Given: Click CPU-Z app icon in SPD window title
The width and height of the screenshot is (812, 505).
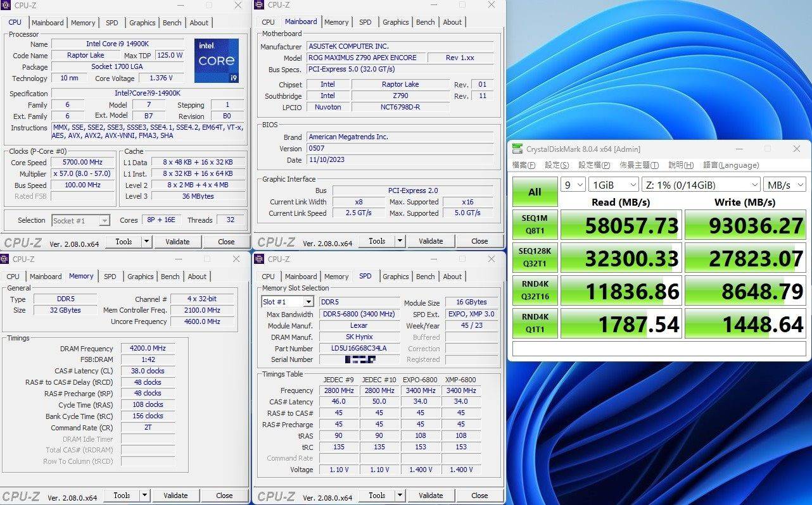Looking at the screenshot, I should click(259, 259).
